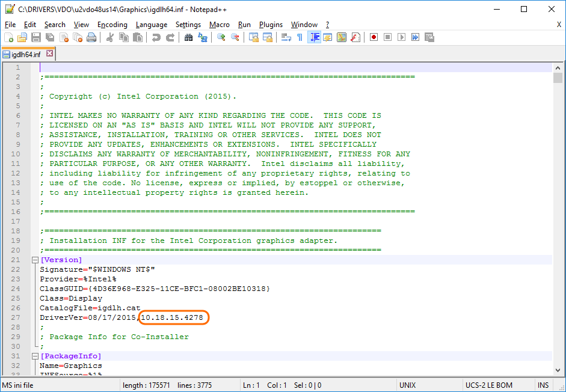
Task: Select the igdlh64.inf document tab
Action: tap(25, 54)
